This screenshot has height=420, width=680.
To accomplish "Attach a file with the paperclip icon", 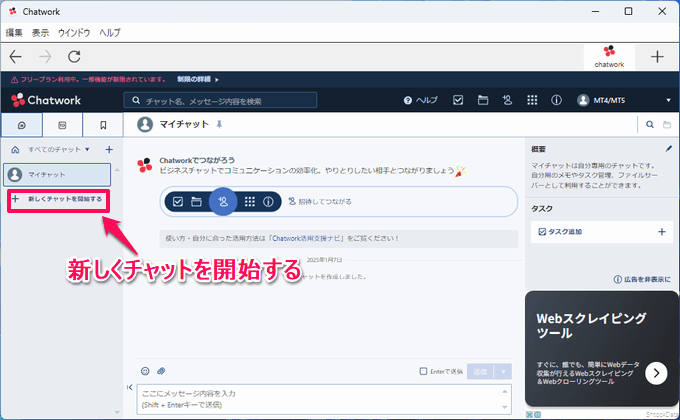I will [x=161, y=371].
